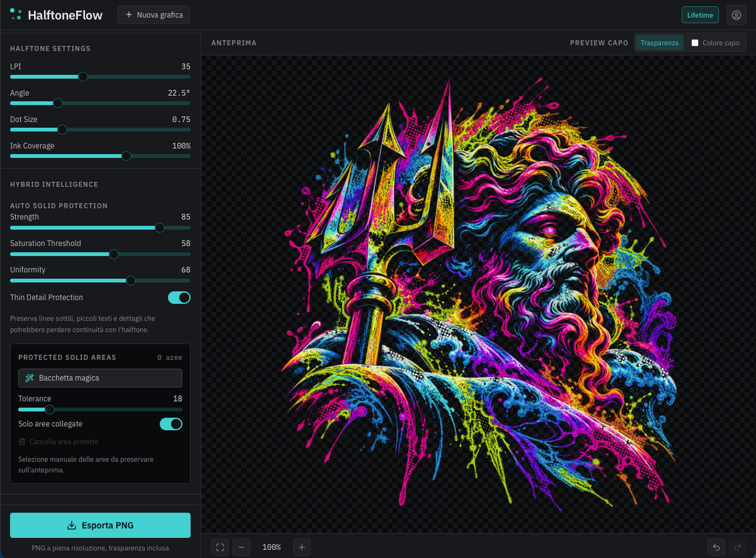Adjust the Saturation Threshold slider handle
The image size is (756, 558).
[113, 254]
